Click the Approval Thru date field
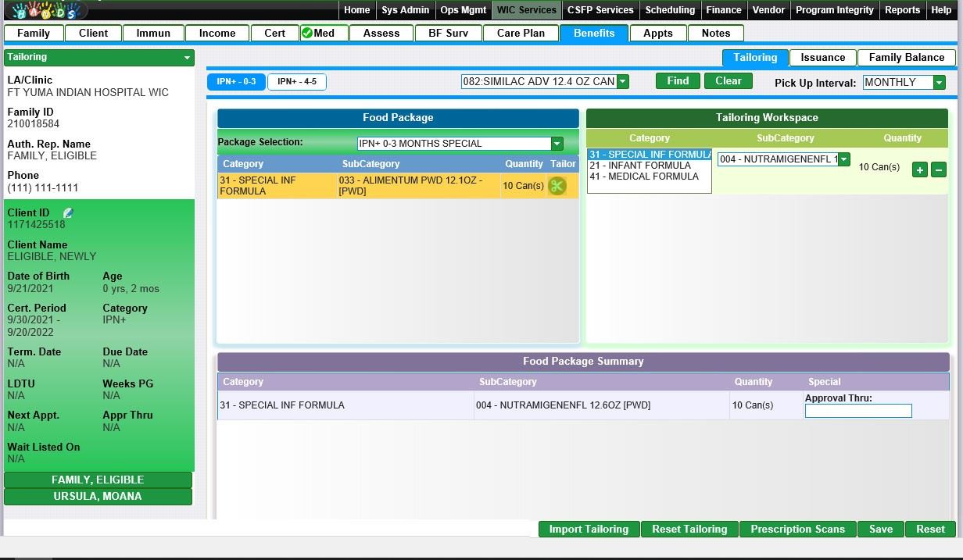The image size is (963, 560). [857, 411]
